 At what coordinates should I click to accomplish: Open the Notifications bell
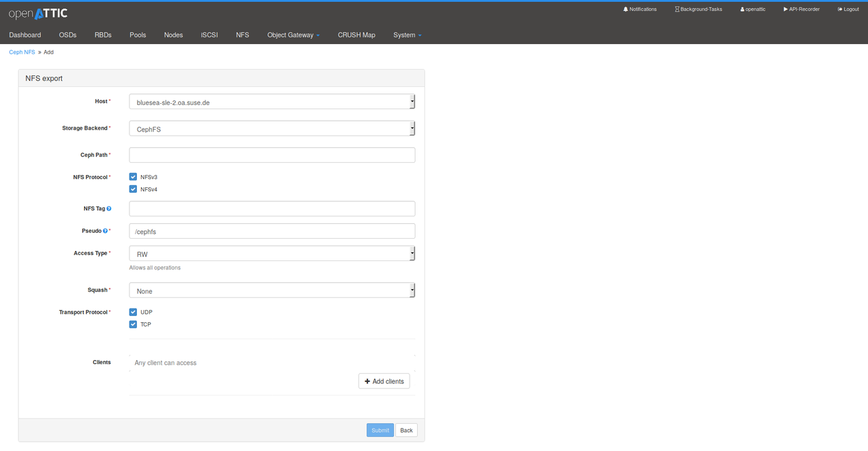[639, 9]
